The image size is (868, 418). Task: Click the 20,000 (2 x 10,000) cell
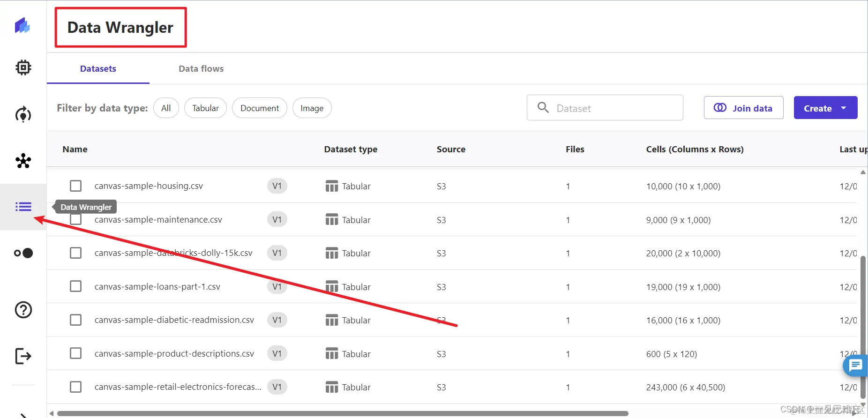[683, 253]
